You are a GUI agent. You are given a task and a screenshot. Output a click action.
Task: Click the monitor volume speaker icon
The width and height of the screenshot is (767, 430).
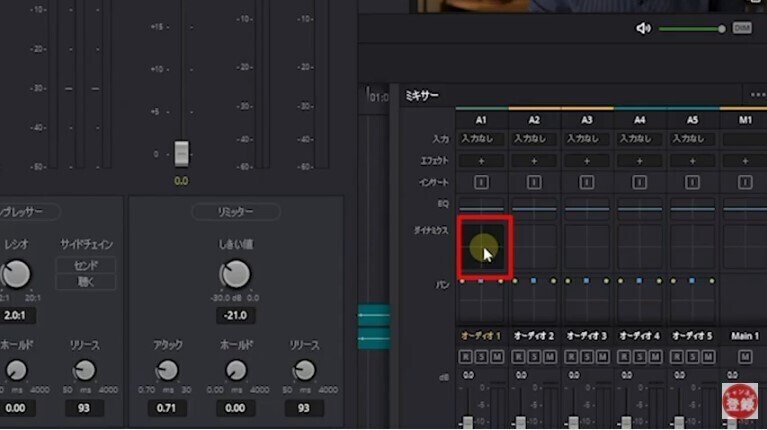tap(643, 28)
